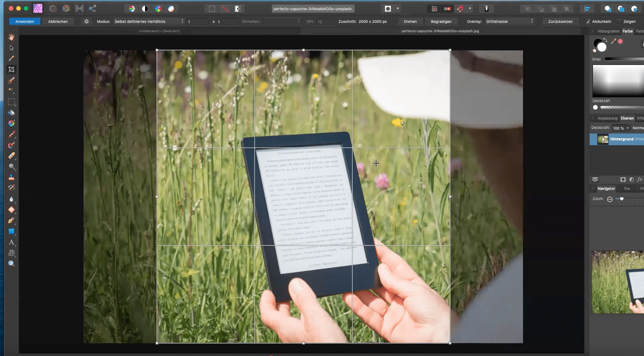Screen dimensions: 644x356
Task: Click the Begradigen button
Action: [441, 21]
